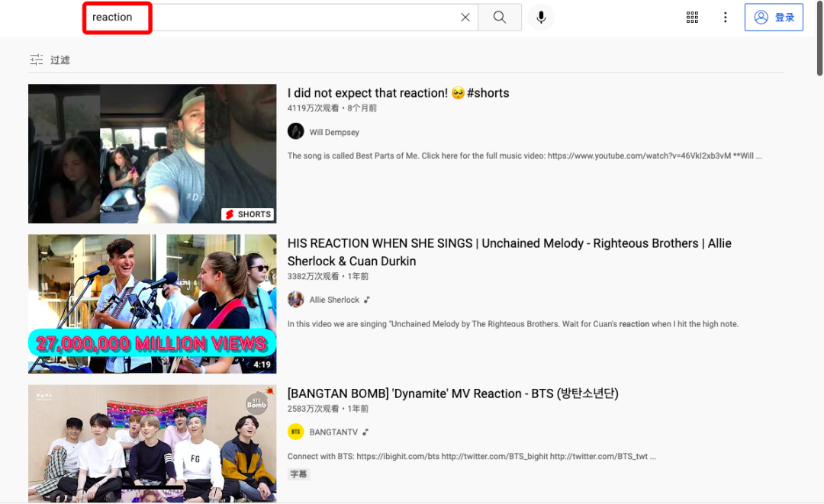Open '[BANGTAN BOMB] Dynamite MV Reaction' title
Viewport: 824px width, 504px height.
[453, 393]
